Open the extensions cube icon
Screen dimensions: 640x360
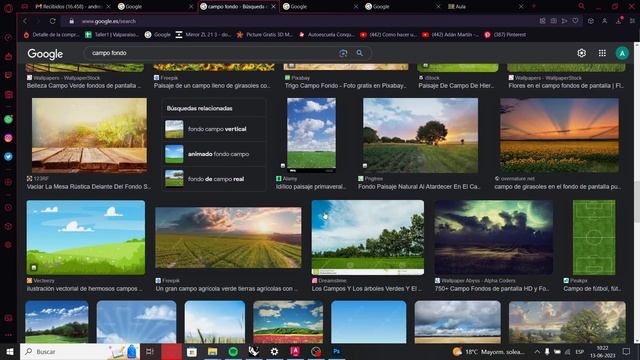(591, 21)
